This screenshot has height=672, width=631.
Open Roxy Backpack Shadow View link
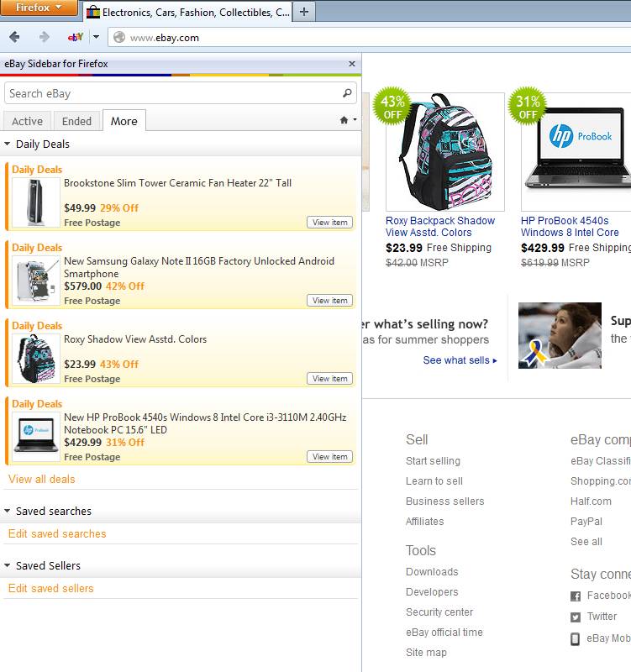click(x=439, y=227)
